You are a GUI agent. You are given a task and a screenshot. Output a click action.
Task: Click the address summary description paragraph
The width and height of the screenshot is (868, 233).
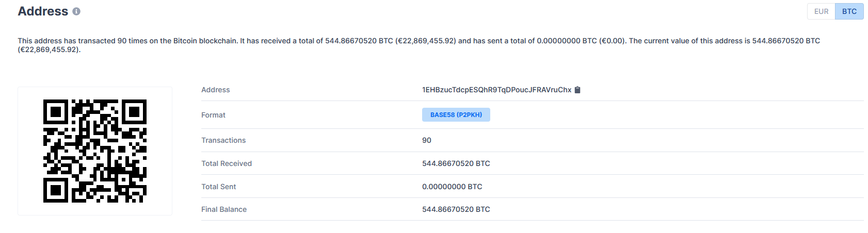coord(419,45)
